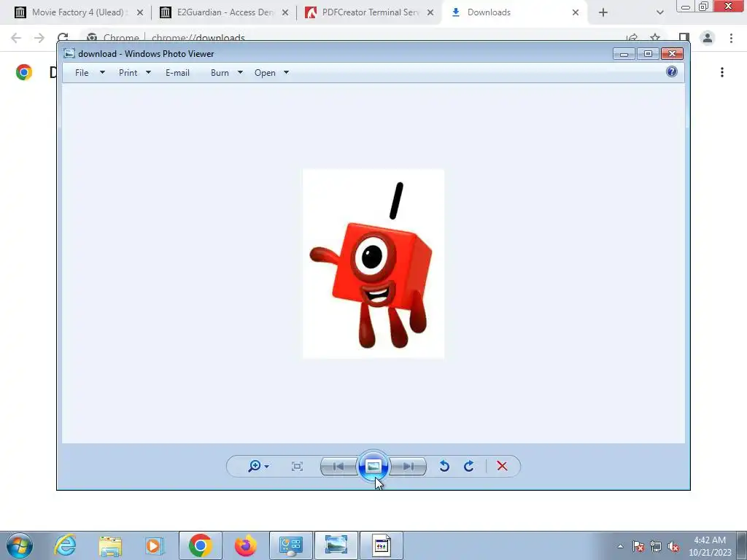The height and width of the screenshot is (560, 747).
Task: Expand the Open dropdown arrow
Action: pos(286,72)
